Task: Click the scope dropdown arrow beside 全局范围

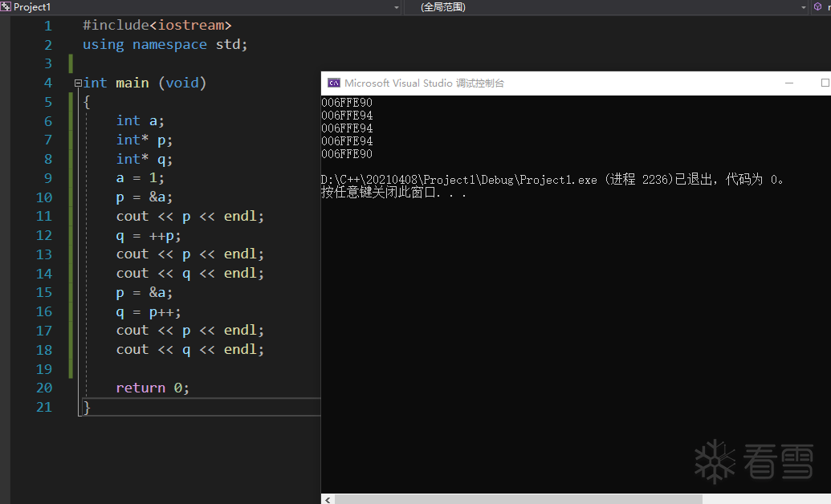Action: (803, 7)
